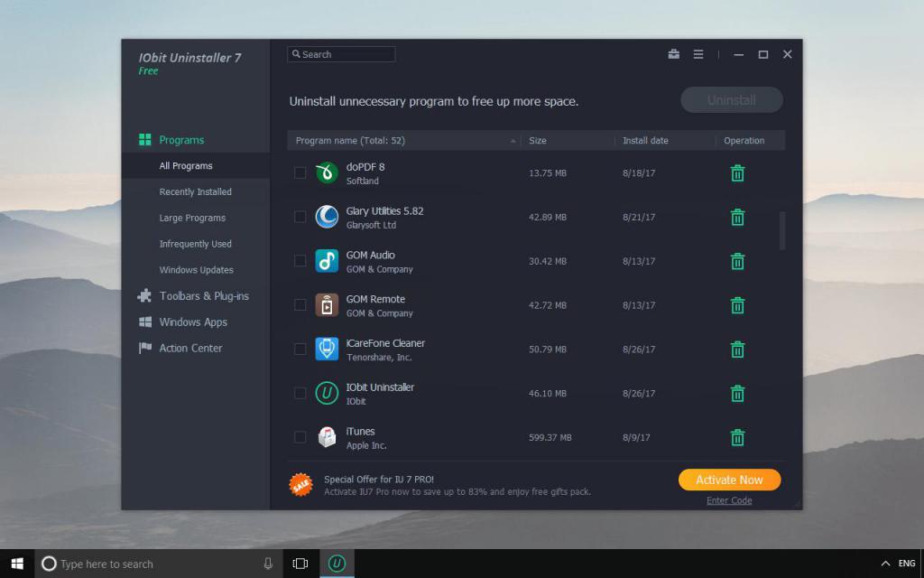Click the trash icon for iCareFone Cleaner

pyautogui.click(x=737, y=350)
